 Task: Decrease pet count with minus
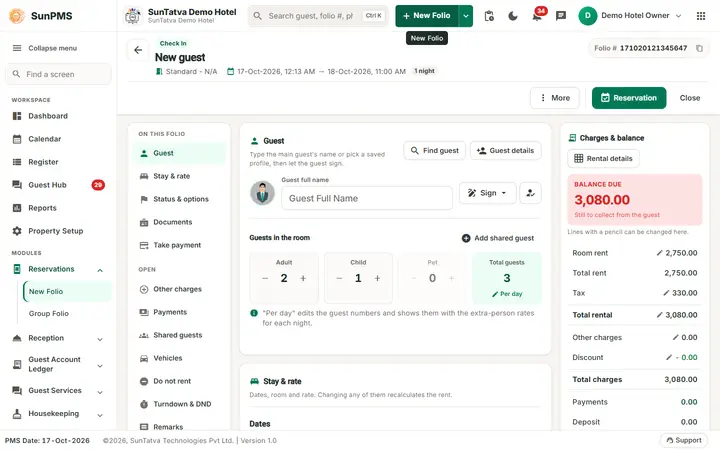coord(414,278)
